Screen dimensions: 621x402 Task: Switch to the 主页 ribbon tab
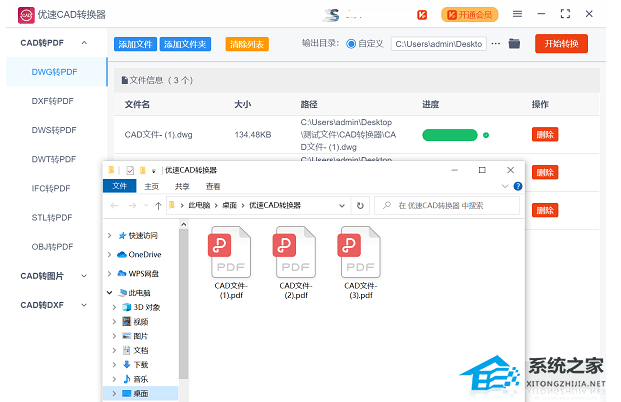(151, 186)
